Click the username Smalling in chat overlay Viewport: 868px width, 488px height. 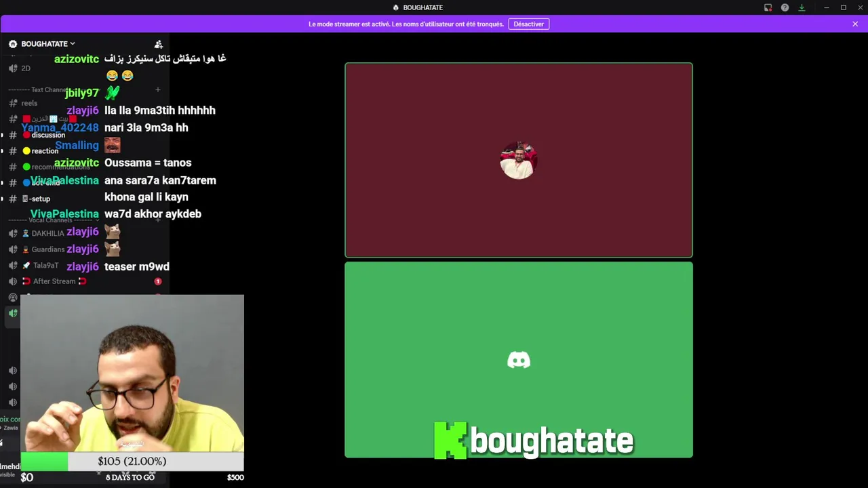[x=77, y=145]
